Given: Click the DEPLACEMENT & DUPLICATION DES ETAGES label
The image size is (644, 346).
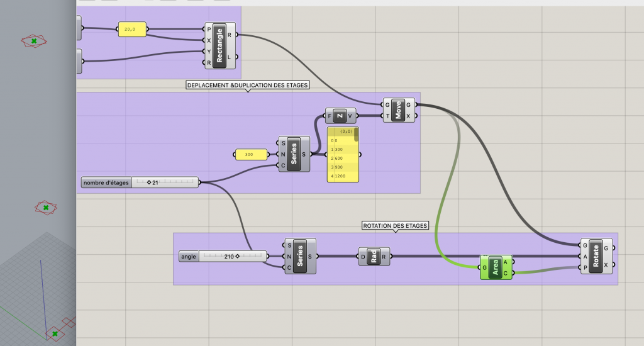Looking at the screenshot, I should 248,85.
